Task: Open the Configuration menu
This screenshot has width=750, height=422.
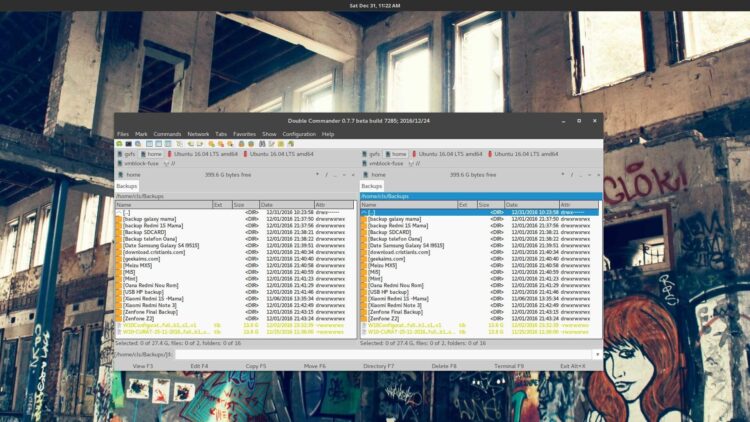Action: 299,133
